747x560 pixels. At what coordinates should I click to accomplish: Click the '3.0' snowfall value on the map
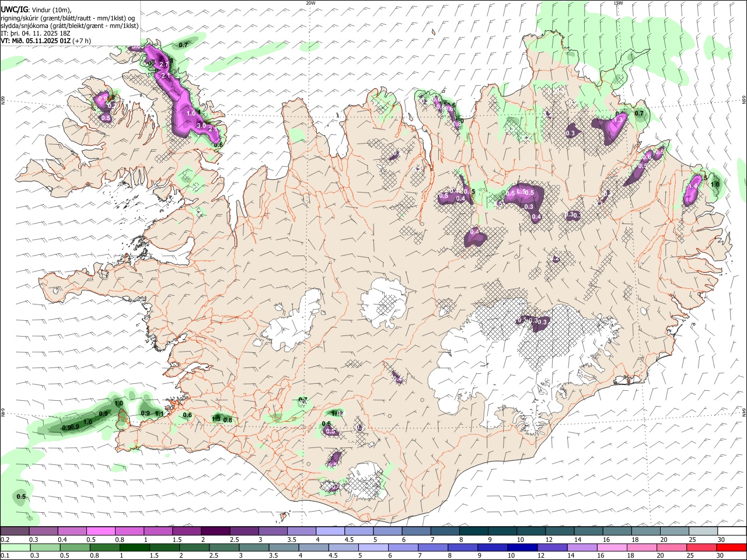coord(201,125)
